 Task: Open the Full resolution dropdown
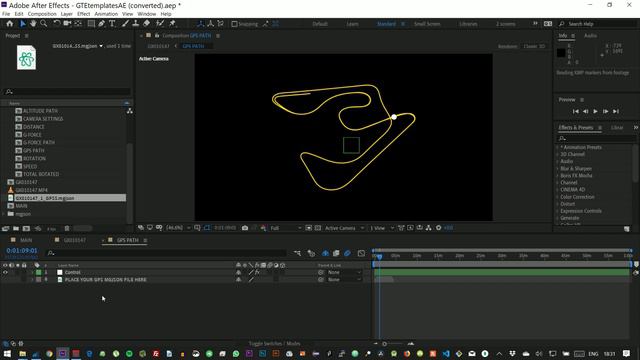[286, 228]
